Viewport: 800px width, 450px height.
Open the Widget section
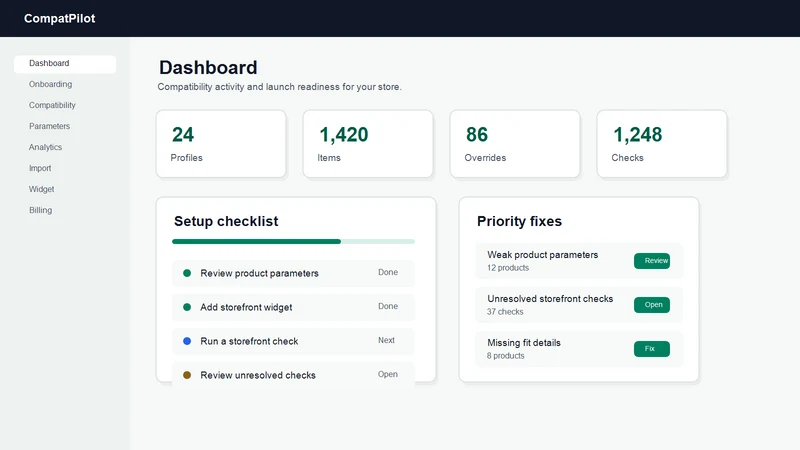41,189
